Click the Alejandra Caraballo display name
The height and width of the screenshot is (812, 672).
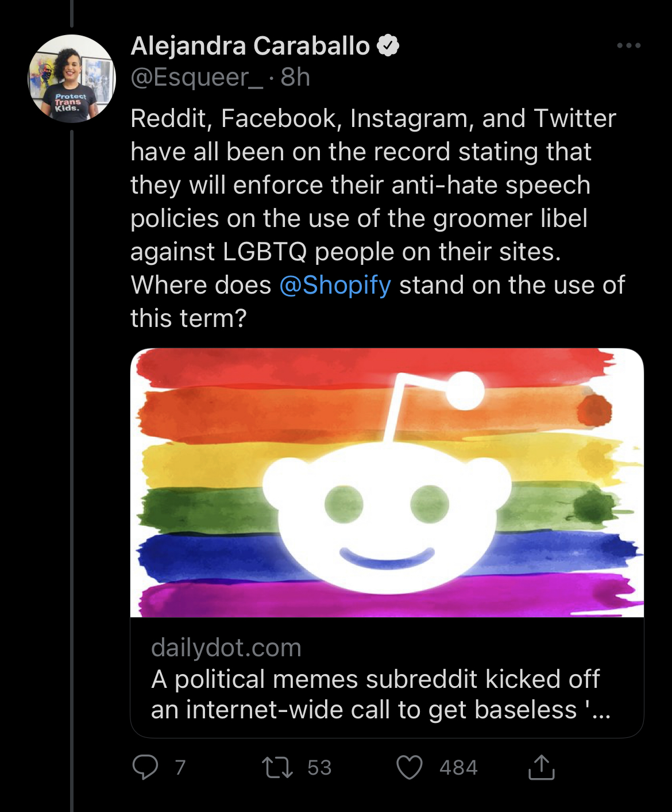tap(250, 46)
